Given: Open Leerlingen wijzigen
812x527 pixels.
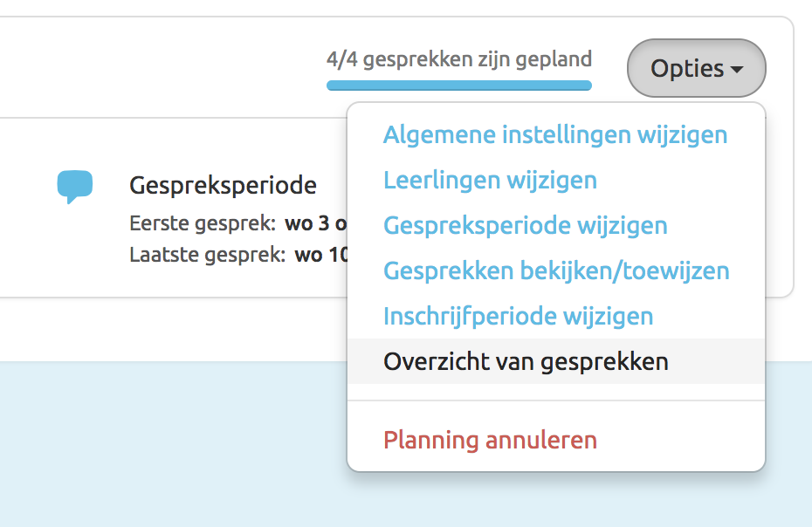Looking at the screenshot, I should click(x=490, y=180).
